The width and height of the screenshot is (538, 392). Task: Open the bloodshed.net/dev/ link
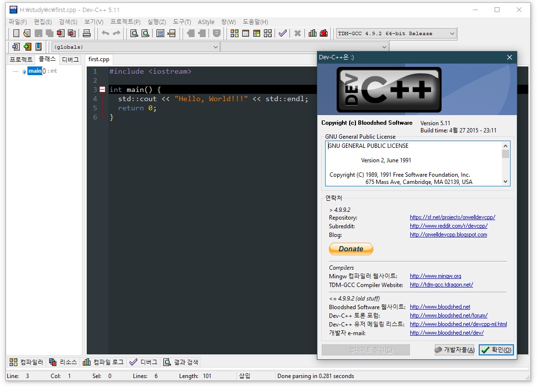point(447,333)
